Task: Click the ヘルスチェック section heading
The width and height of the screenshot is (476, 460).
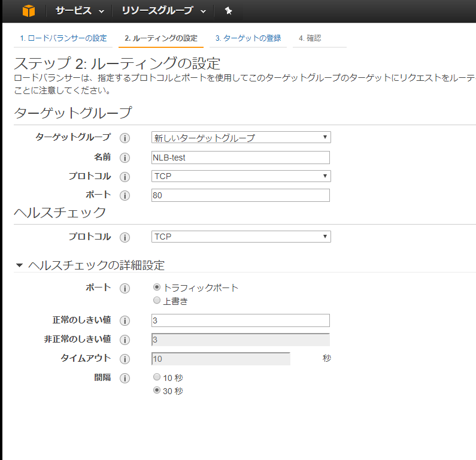Action: pyautogui.click(x=60, y=213)
